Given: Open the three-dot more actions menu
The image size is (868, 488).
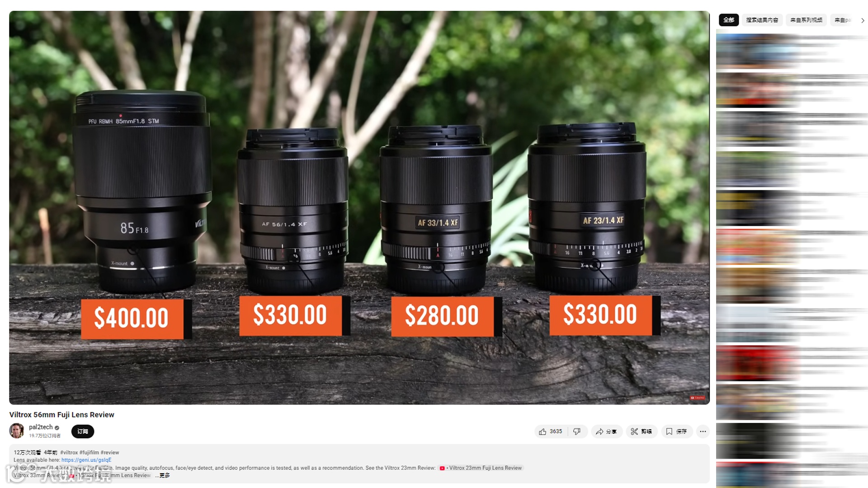Looking at the screenshot, I should 703,432.
